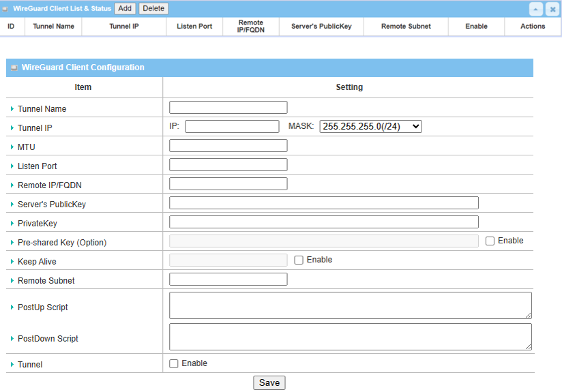Close the WireGuard Client List panel
This screenshot has height=392, width=562.
click(552, 9)
